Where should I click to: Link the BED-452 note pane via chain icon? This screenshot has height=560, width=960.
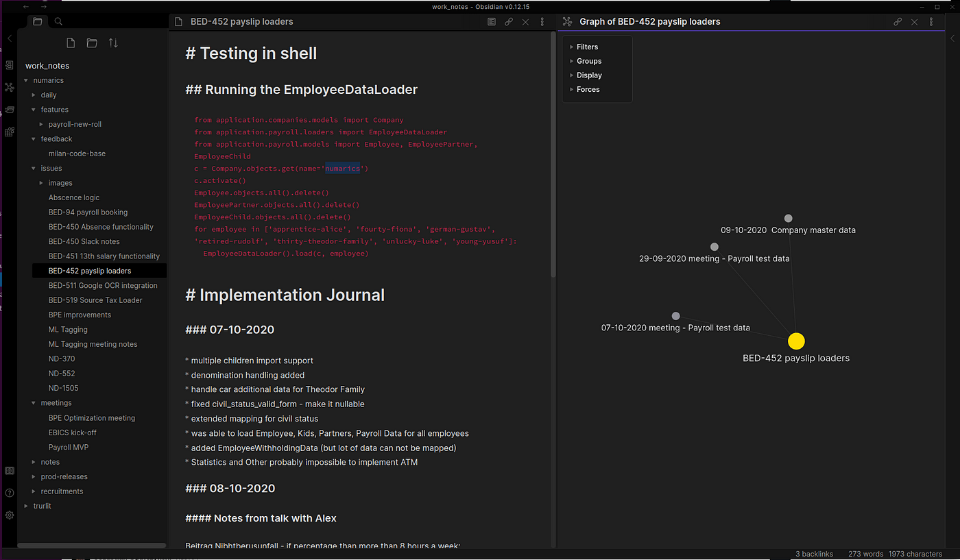509,22
